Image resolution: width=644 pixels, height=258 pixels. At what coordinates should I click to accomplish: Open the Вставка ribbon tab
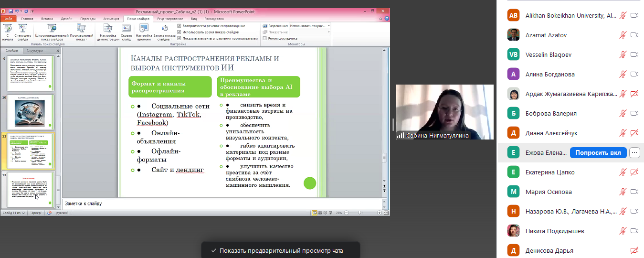pyautogui.click(x=47, y=19)
